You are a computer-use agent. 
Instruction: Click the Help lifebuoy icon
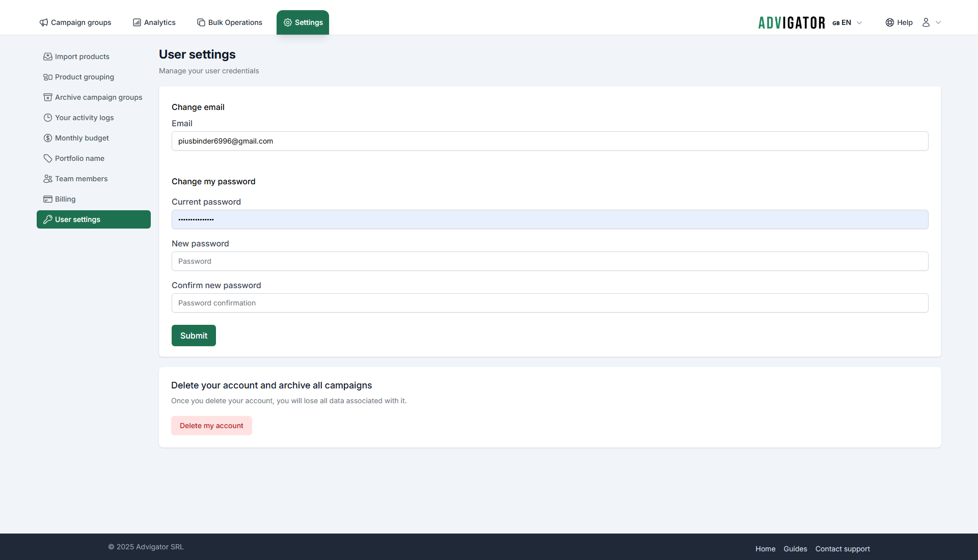click(x=889, y=22)
